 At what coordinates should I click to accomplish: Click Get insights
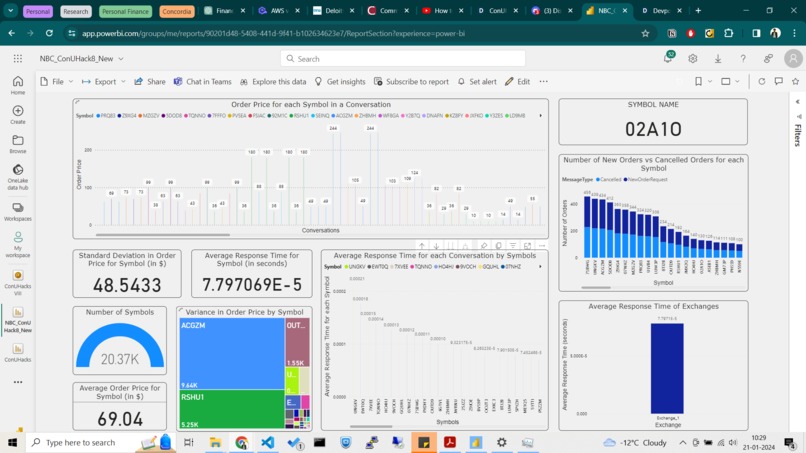tap(340, 81)
